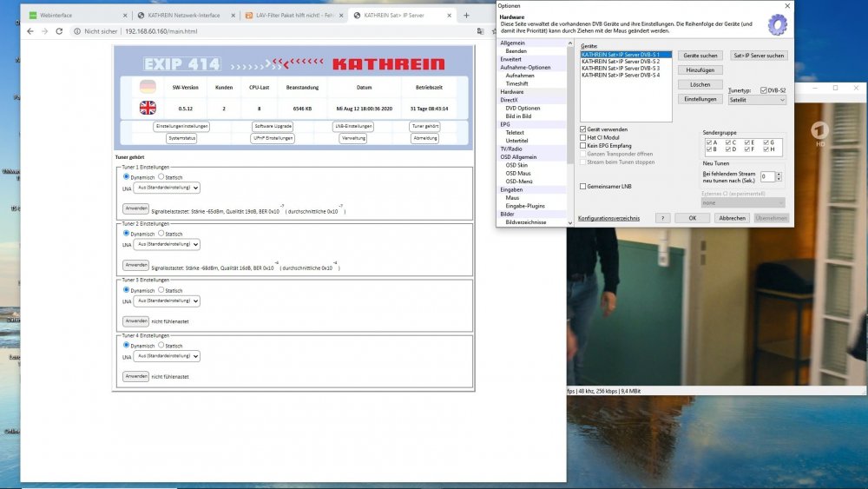Switch to the "KATHREIN Netzwerk-Interface" browser tab
This screenshot has width=868, height=489.
tap(182, 15)
